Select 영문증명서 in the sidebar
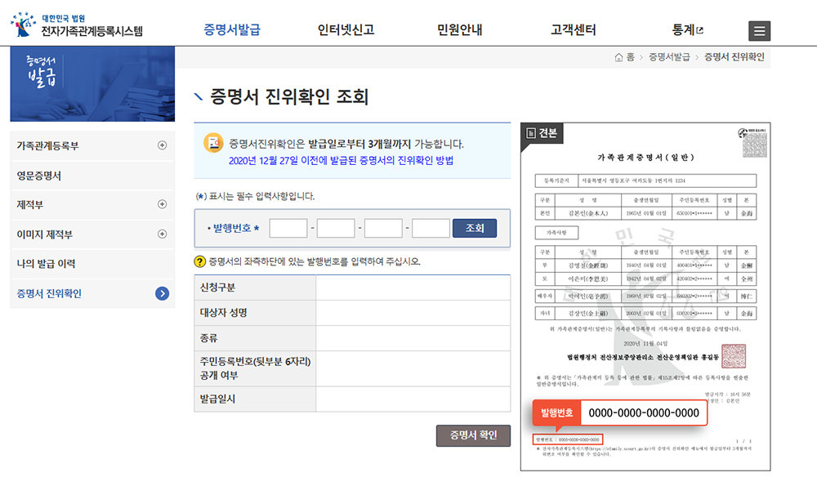Screen dimensions: 817x504 39,176
